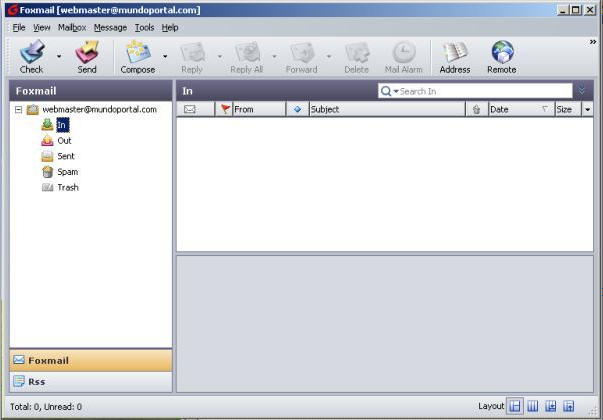Open the Reply dropdown arrow

click(x=220, y=56)
